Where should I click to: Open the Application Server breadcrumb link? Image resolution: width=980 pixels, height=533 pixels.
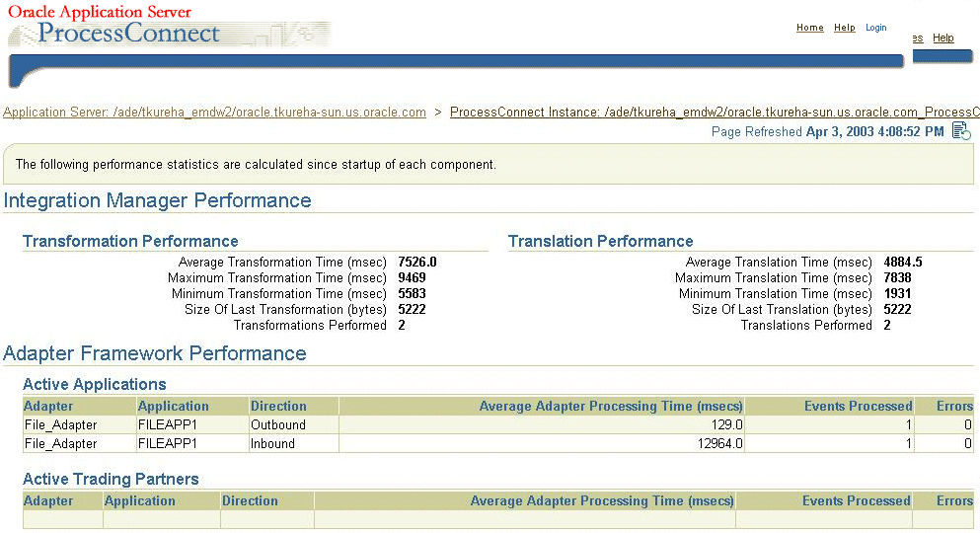(x=214, y=113)
